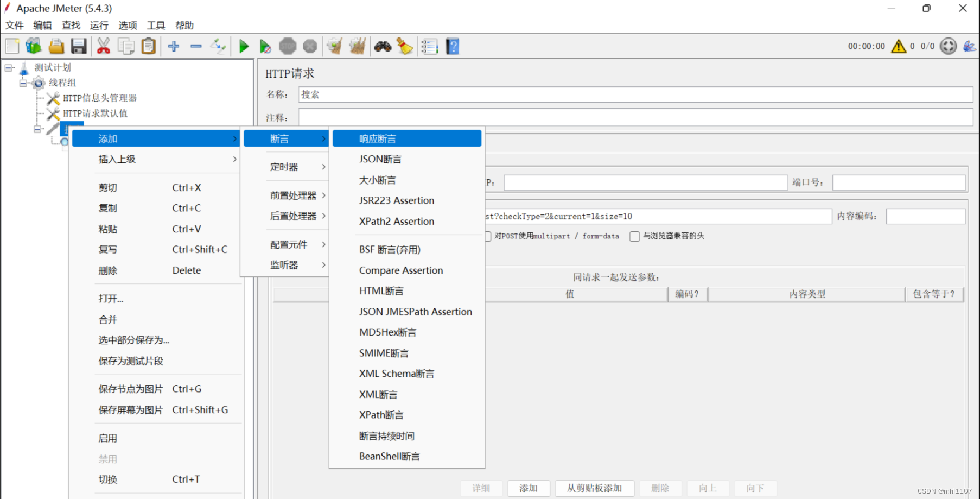Click the Toggle enable/disable icon
The height and width of the screenshot is (499, 980).
(218, 46)
